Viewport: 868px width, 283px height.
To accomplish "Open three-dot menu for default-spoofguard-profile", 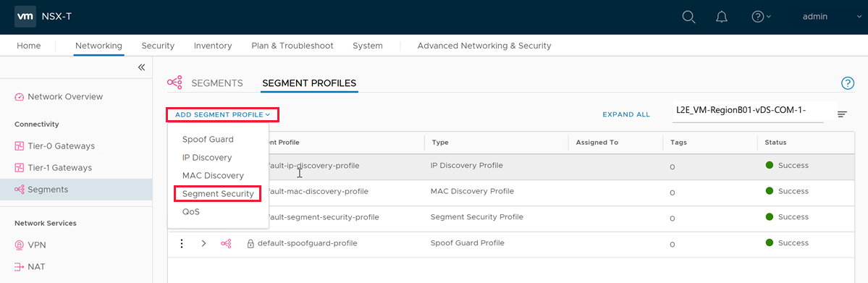I will point(182,243).
